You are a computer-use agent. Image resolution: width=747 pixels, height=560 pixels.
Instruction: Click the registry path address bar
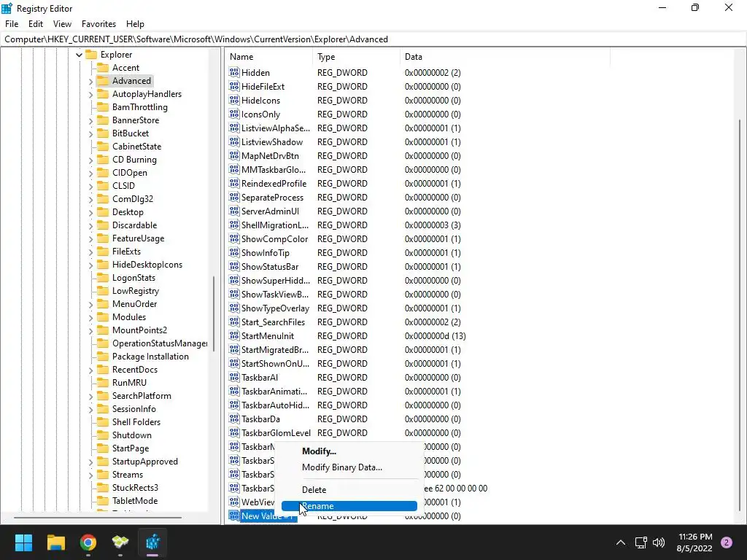tap(373, 39)
